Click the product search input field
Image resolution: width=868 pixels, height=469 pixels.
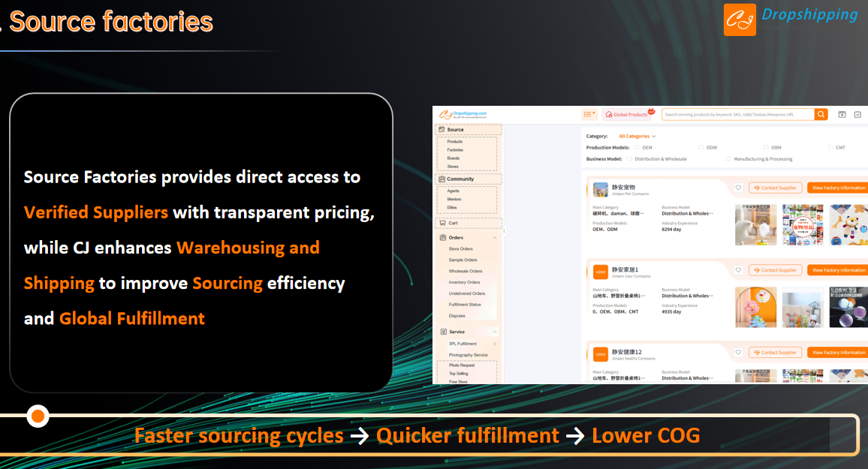pyautogui.click(x=736, y=114)
